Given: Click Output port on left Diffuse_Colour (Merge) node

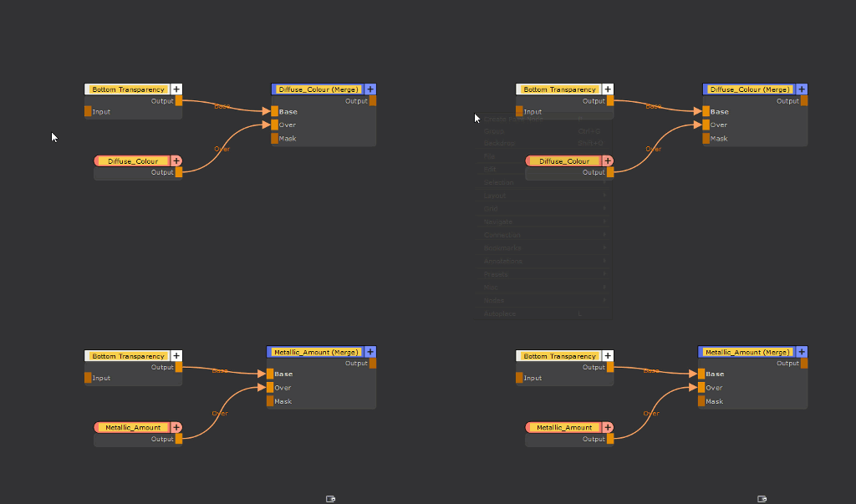Looking at the screenshot, I should (373, 101).
